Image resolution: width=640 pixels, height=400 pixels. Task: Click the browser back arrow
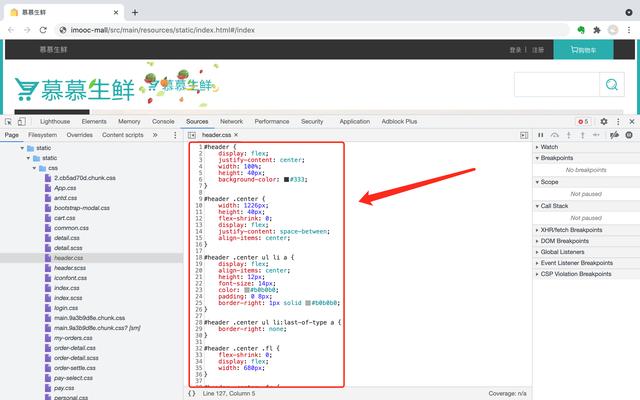[11, 30]
